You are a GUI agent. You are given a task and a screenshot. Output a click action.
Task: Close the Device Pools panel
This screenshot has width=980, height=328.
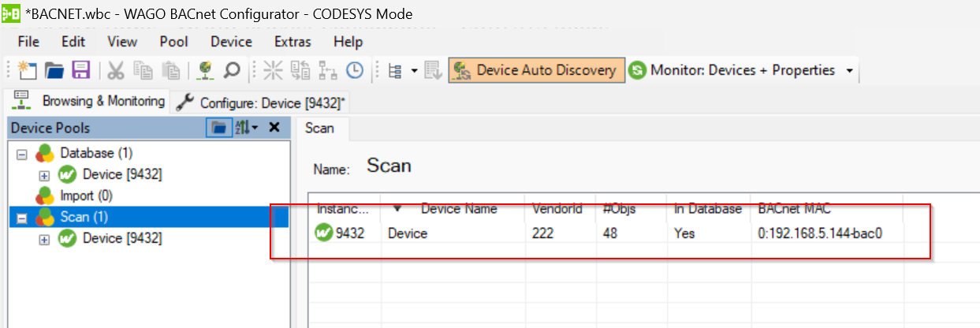274,127
